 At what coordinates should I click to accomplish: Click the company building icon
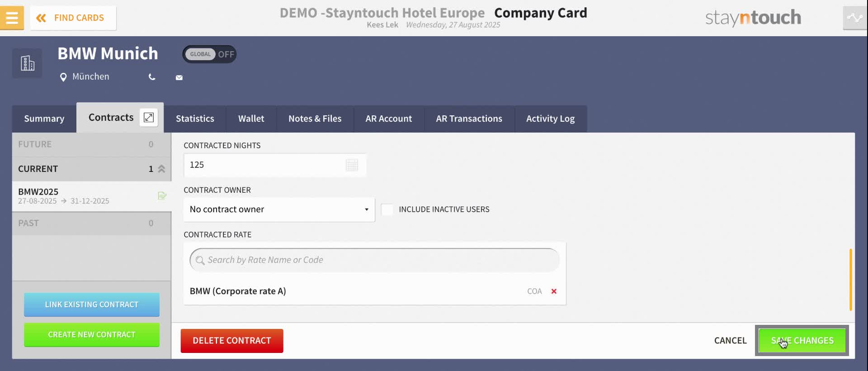click(x=27, y=63)
